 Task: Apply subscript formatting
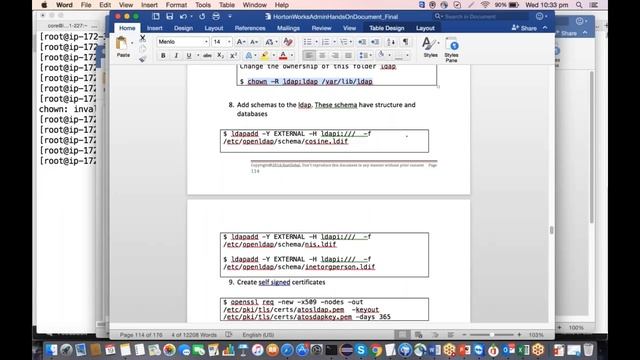pyautogui.click(x=220, y=56)
